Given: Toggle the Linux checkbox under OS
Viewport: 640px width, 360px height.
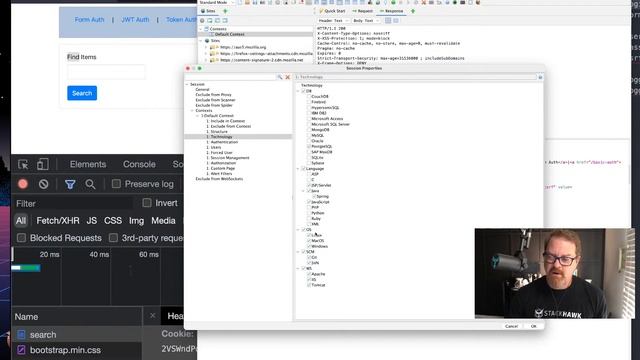Looking at the screenshot, I should tap(309, 235).
